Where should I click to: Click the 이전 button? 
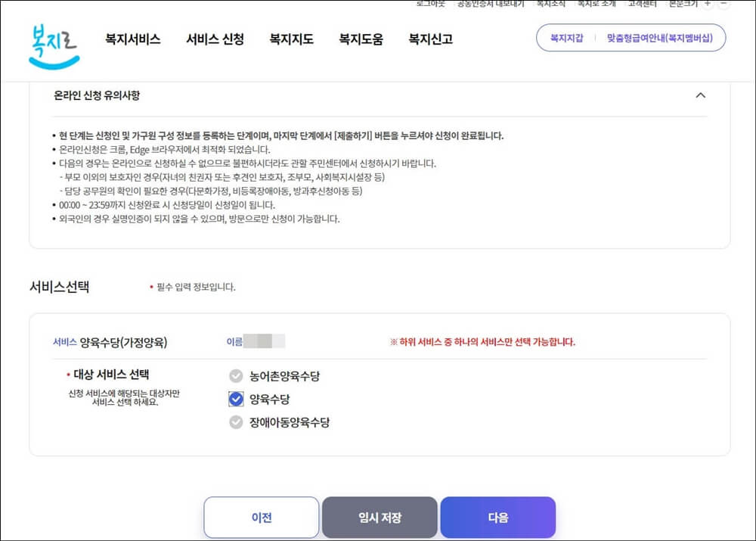click(x=261, y=517)
